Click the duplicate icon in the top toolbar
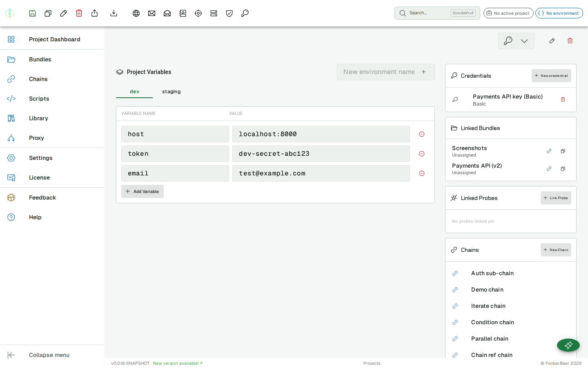The width and height of the screenshot is (588, 368). (x=48, y=13)
